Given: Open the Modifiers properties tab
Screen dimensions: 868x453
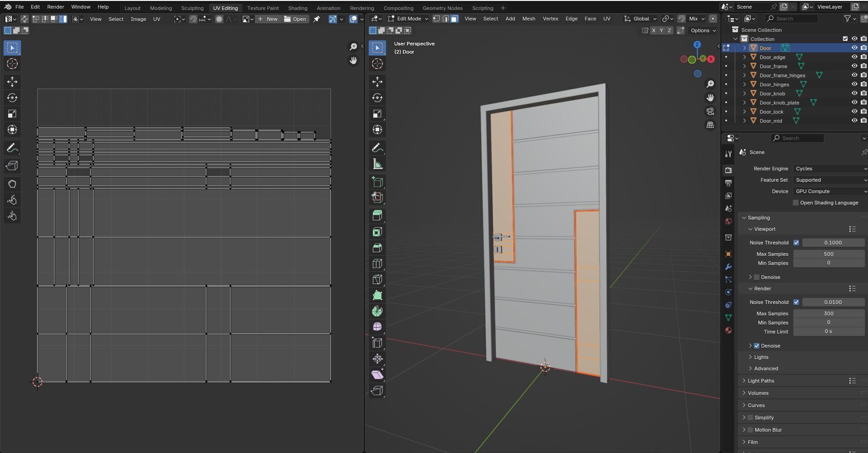Looking at the screenshot, I should tap(728, 267).
